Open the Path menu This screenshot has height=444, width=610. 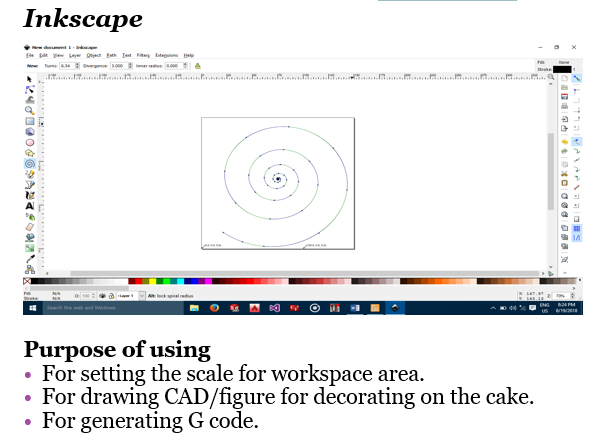(111, 55)
